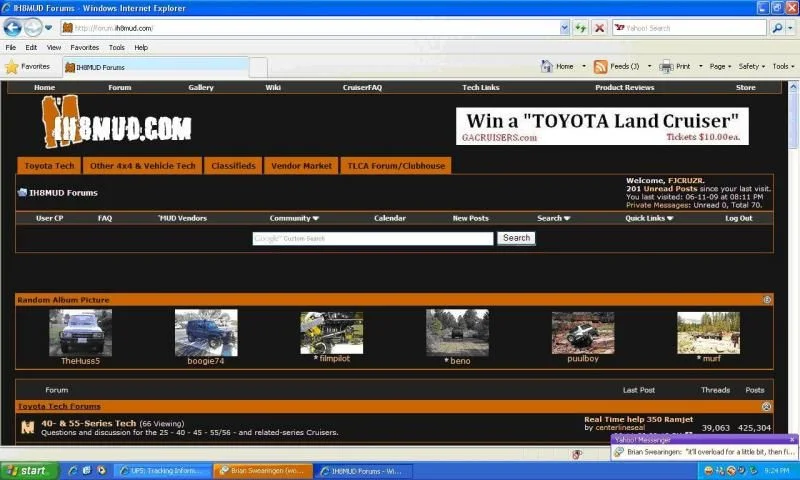
Task: Click the Favorites star button
Action: click(x=28, y=67)
